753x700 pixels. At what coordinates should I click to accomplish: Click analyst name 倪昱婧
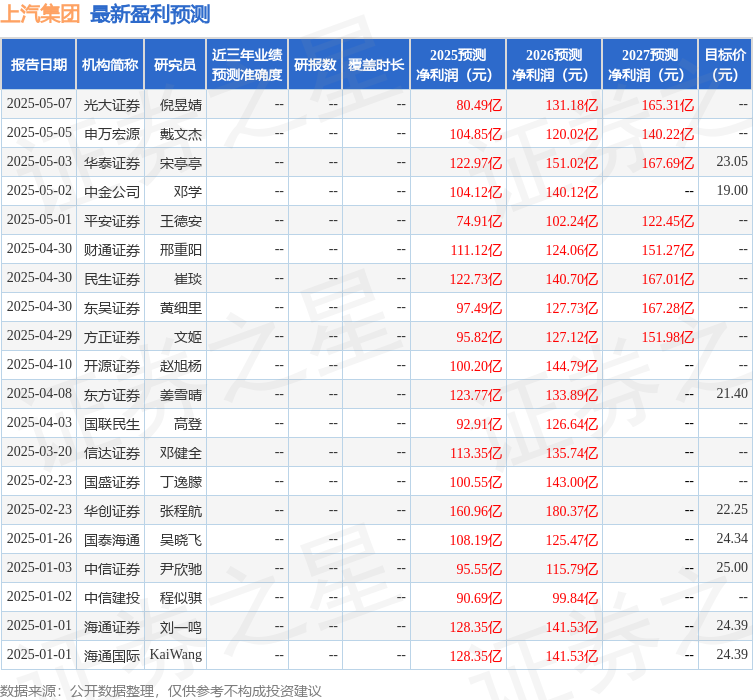[x=181, y=105]
